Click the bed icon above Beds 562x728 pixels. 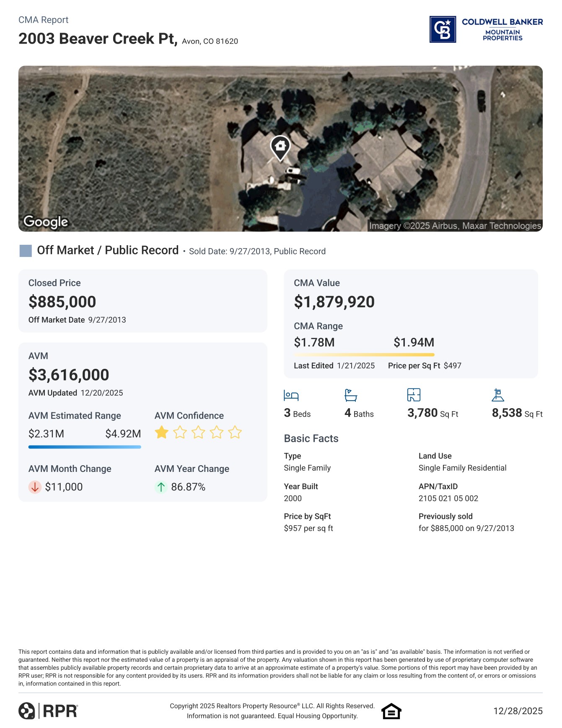tap(291, 395)
